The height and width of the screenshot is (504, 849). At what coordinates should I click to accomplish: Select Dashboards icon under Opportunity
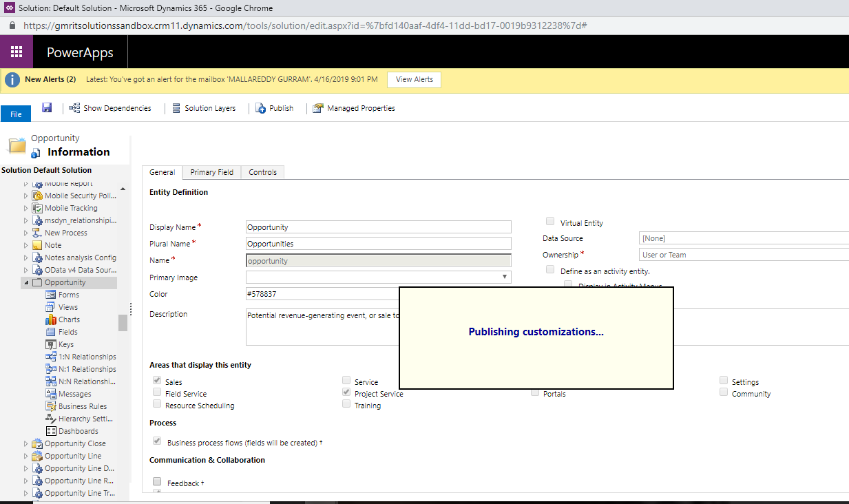click(51, 431)
